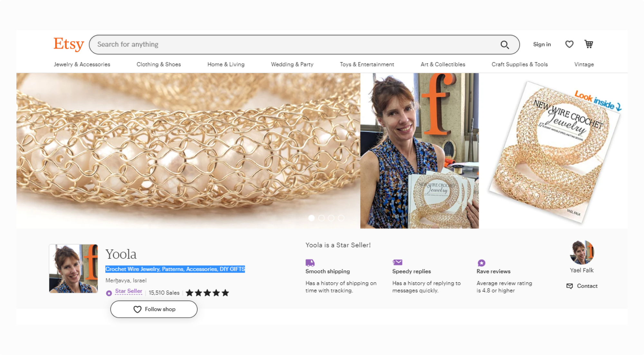Image resolution: width=644 pixels, height=355 pixels.
Task: Open Jewelry & Accessories category
Action: coord(82,64)
